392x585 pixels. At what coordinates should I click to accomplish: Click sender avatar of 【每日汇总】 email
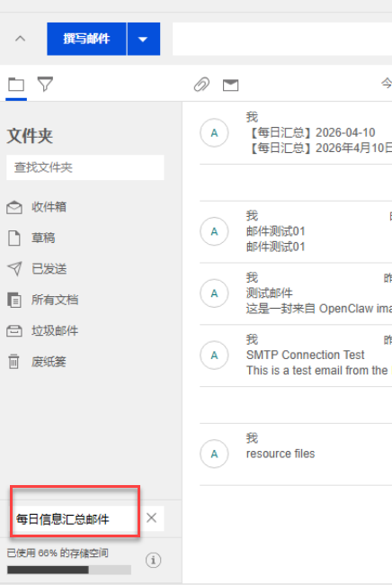(214, 133)
